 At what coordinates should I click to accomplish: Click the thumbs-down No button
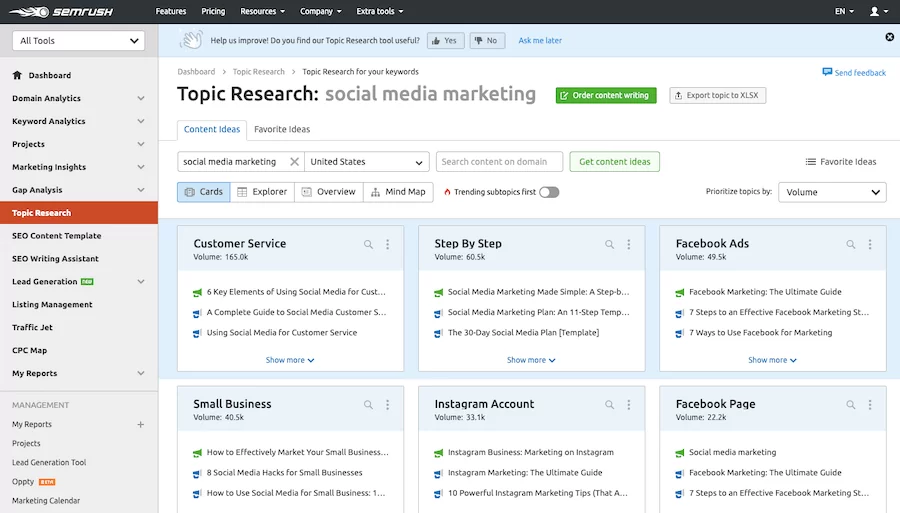pyautogui.click(x=487, y=41)
